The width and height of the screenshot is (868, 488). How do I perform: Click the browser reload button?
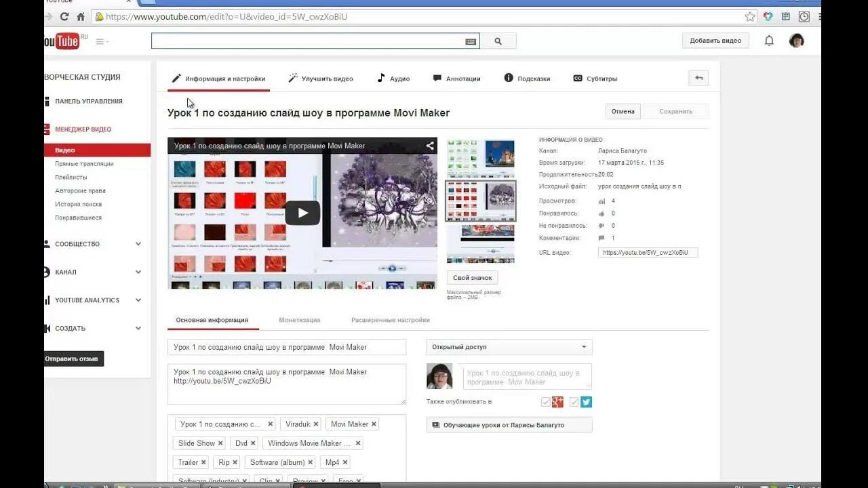point(64,16)
